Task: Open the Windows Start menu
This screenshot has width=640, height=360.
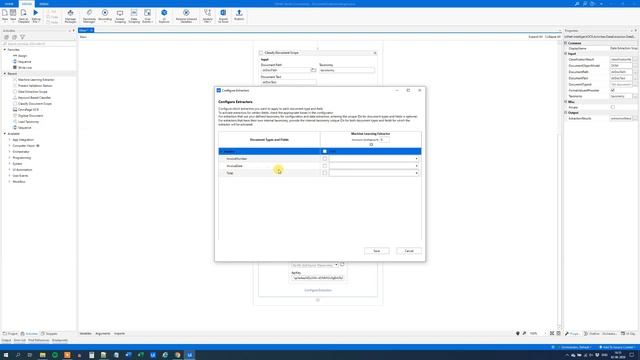Action: pyautogui.click(x=6, y=355)
